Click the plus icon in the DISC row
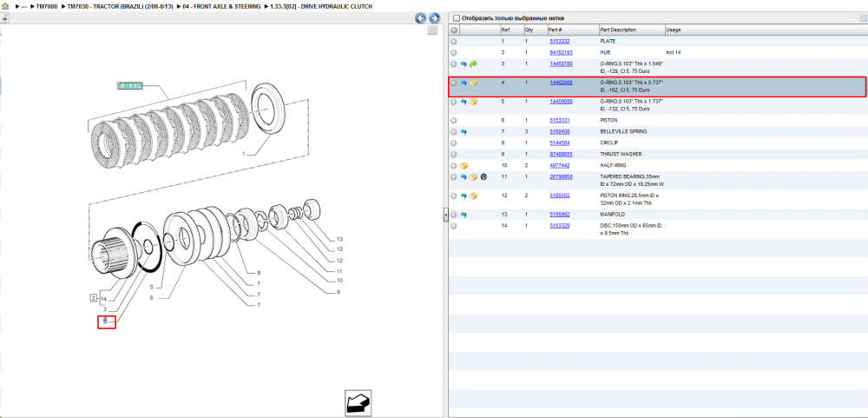The image size is (868, 418). tap(453, 226)
